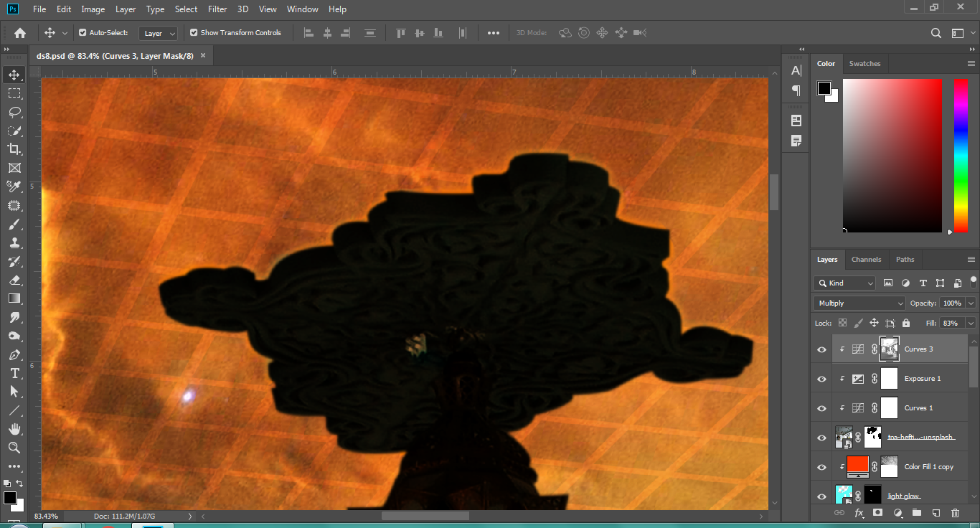Select the Hand tool
Viewport: 980px width, 528px height.
click(14, 429)
